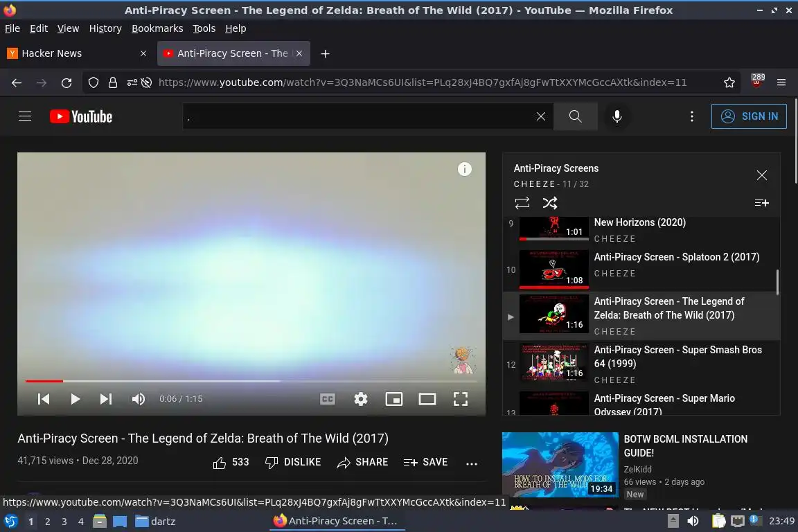Viewport: 798px width, 532px height.
Task: Open BOTW BCML installation guide thumbnail
Action: (x=560, y=464)
